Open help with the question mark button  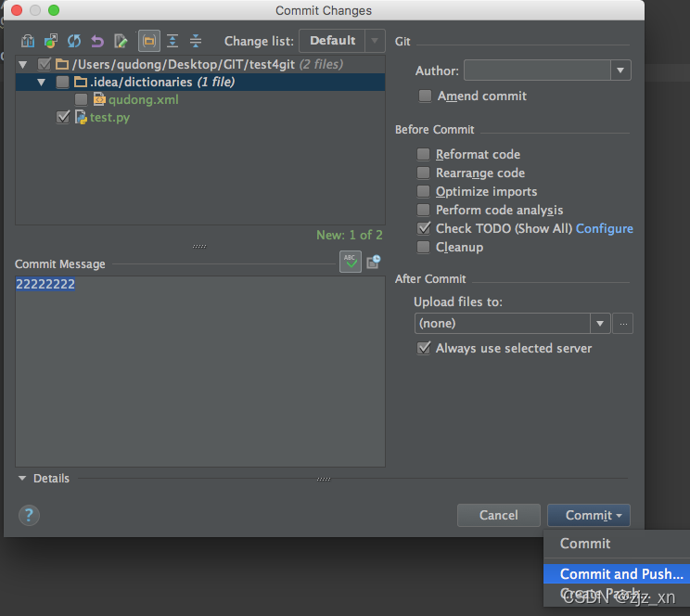pos(29,515)
